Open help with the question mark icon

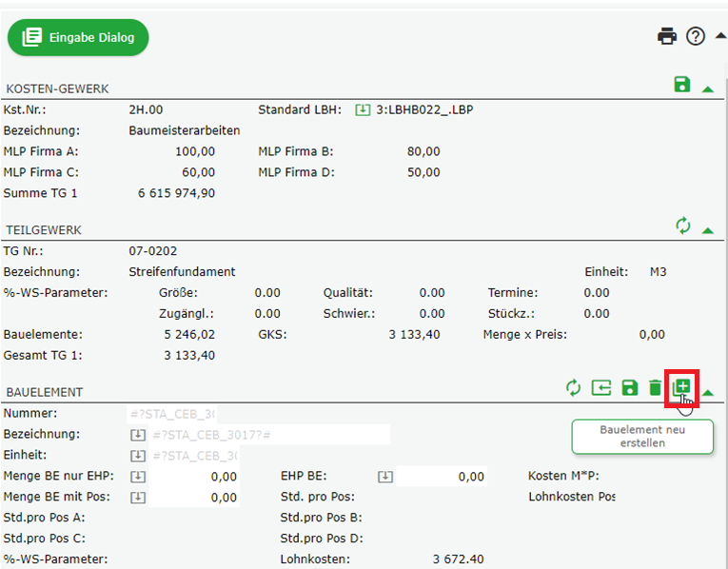[x=696, y=36]
